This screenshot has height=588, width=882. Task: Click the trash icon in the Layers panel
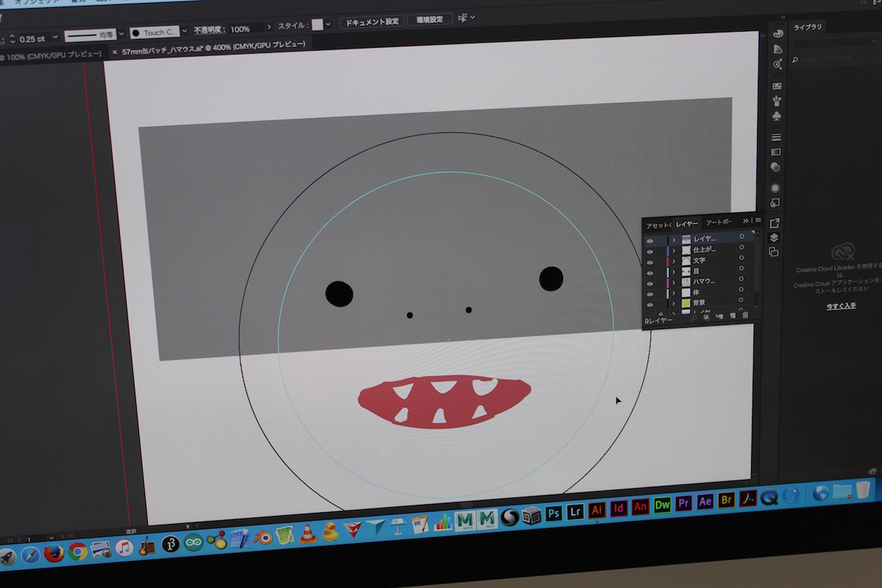coord(745,316)
